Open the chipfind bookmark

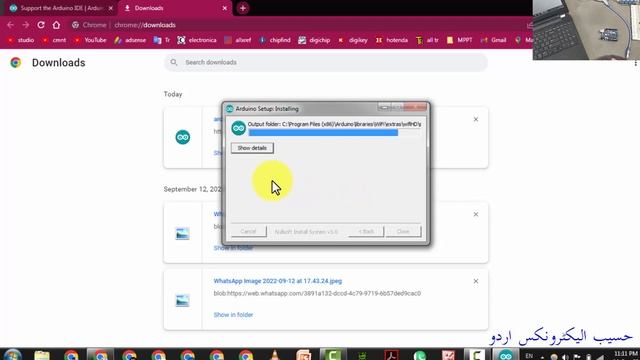275,40
